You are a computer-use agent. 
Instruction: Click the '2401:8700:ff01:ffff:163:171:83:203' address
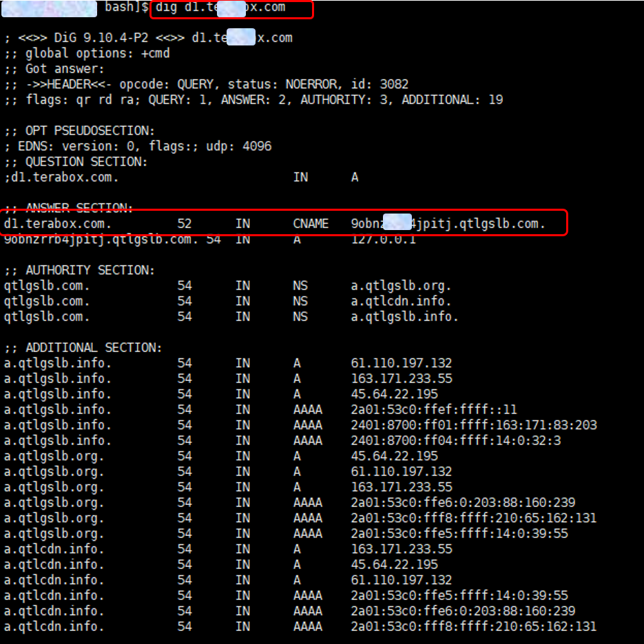tap(474, 425)
